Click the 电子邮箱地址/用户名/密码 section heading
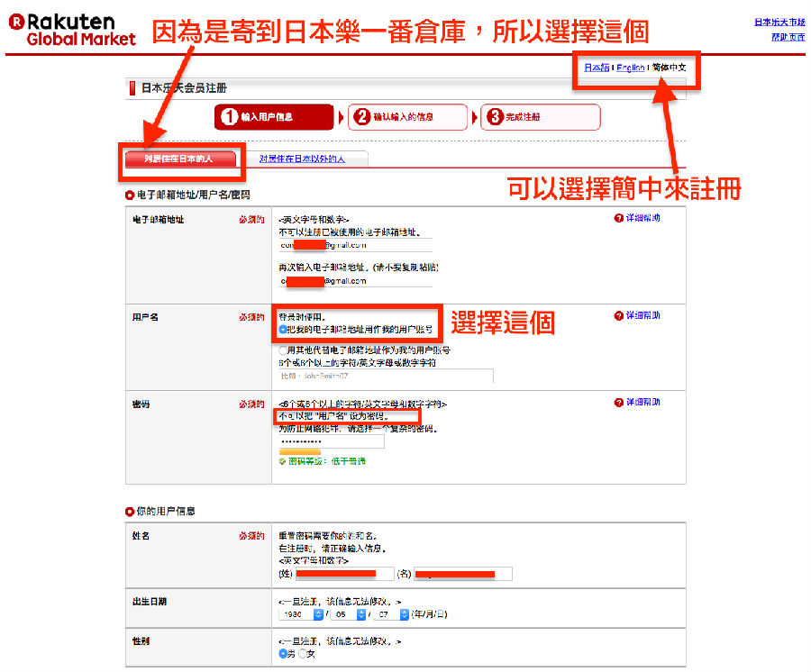Viewport: 811px width, 672px height. click(x=193, y=195)
